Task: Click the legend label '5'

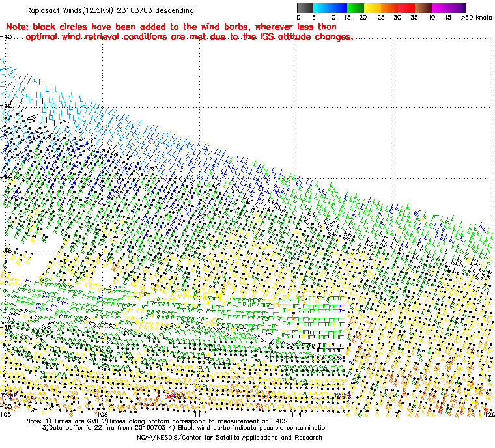Action: tap(314, 18)
